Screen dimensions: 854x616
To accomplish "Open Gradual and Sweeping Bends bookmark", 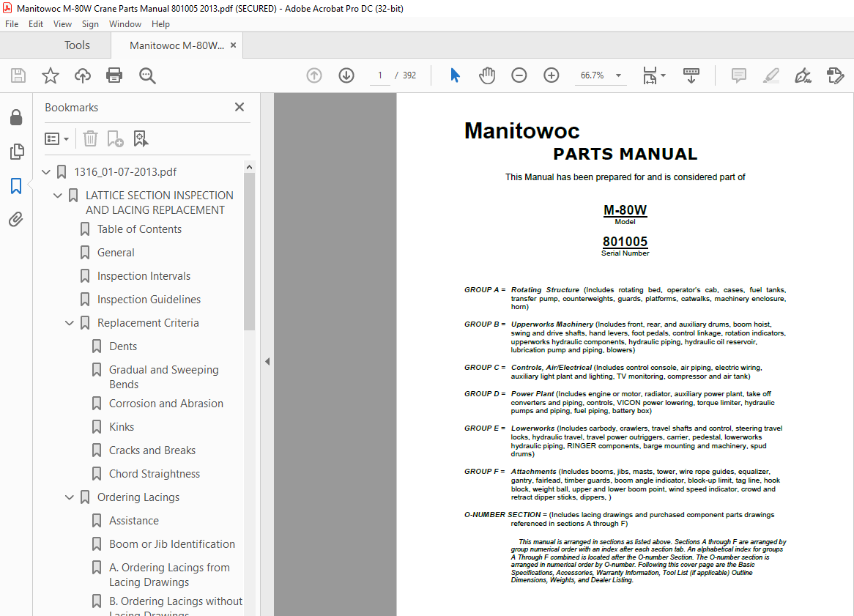I will pos(163,377).
